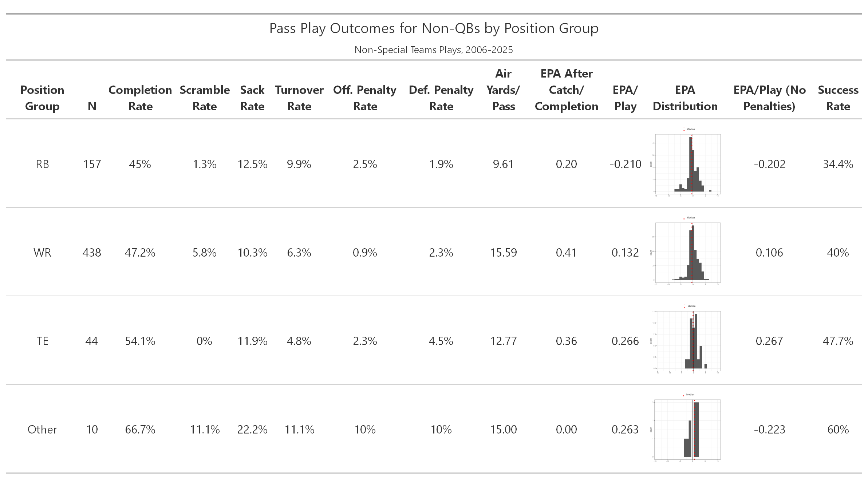
Task: Select the TE row EPA distribution histogram
Action: coord(685,341)
